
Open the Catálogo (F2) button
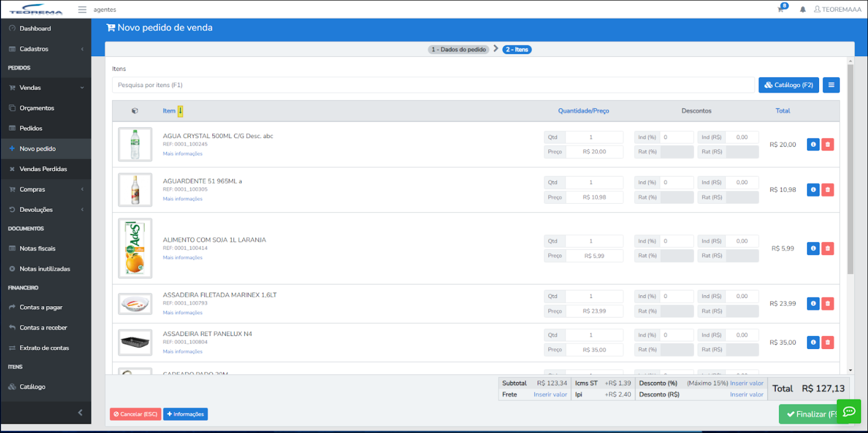789,85
